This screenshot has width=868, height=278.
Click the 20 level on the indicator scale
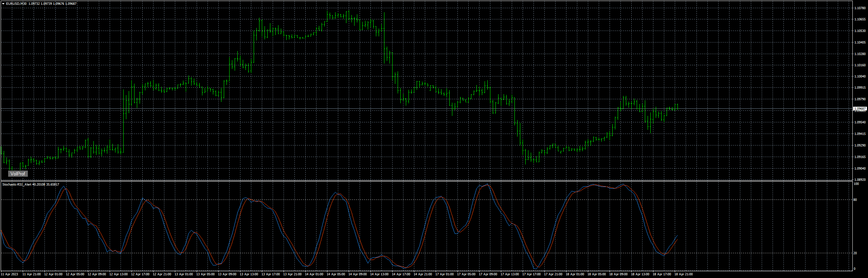855,253
